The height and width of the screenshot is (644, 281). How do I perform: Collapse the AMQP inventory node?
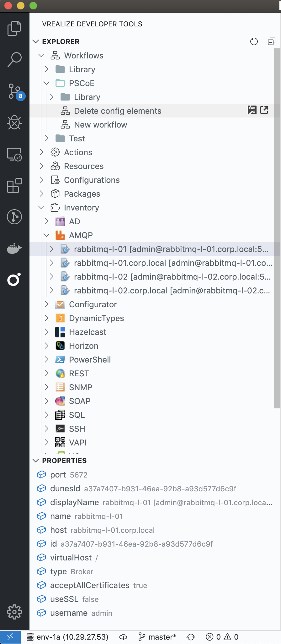coord(47,235)
